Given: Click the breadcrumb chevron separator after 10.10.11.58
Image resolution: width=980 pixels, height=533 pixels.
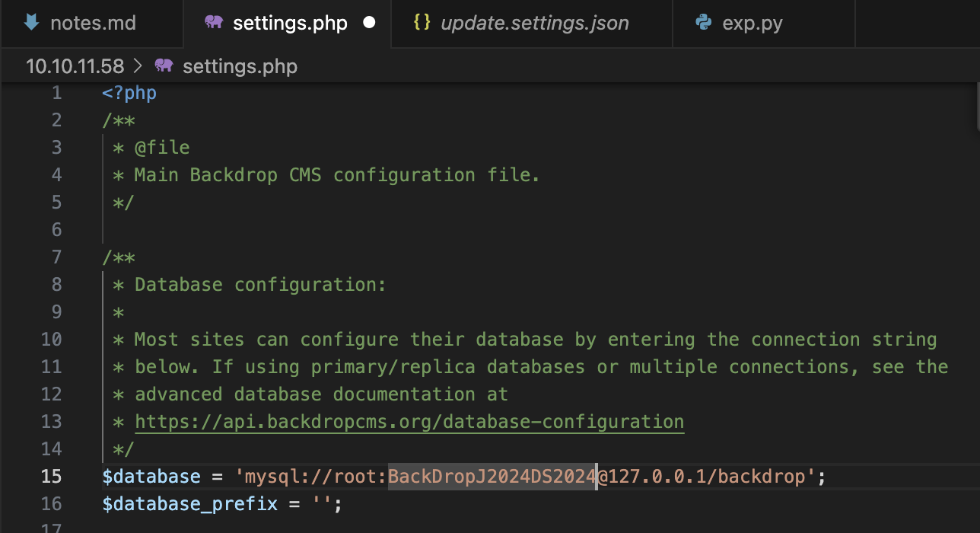Looking at the screenshot, I should click(138, 66).
